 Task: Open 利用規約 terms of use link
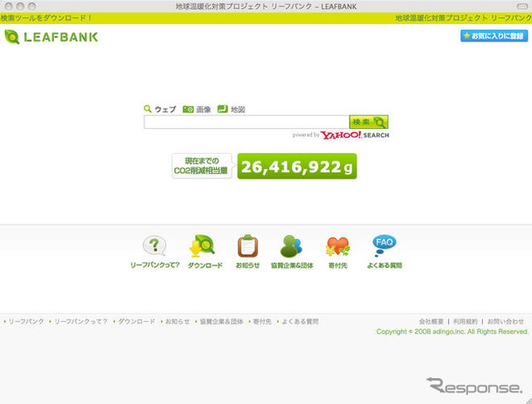[x=465, y=321]
